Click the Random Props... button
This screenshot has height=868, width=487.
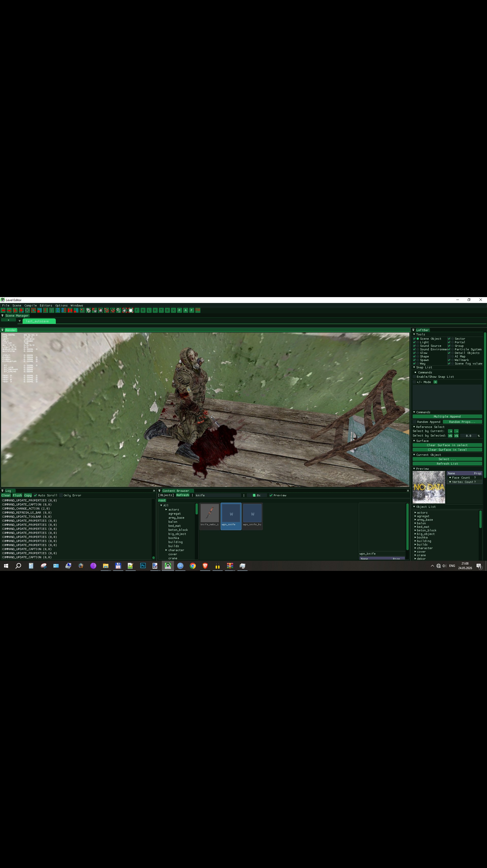click(x=462, y=422)
